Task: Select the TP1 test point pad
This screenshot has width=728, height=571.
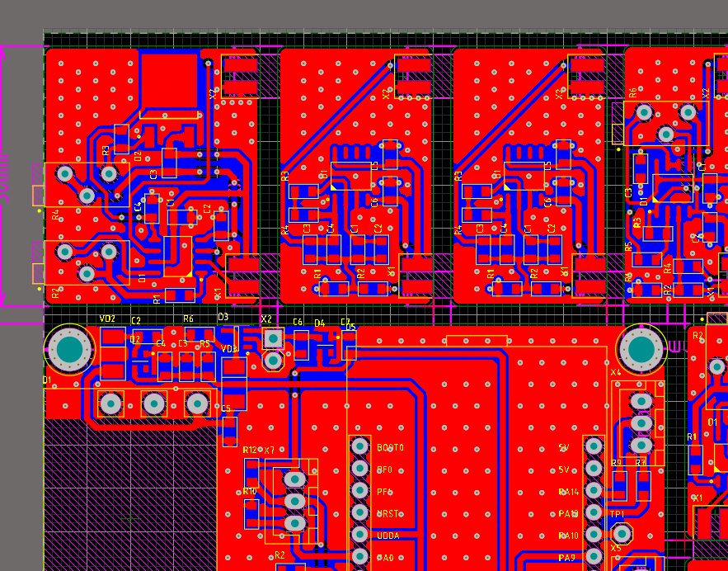Action: (621, 533)
